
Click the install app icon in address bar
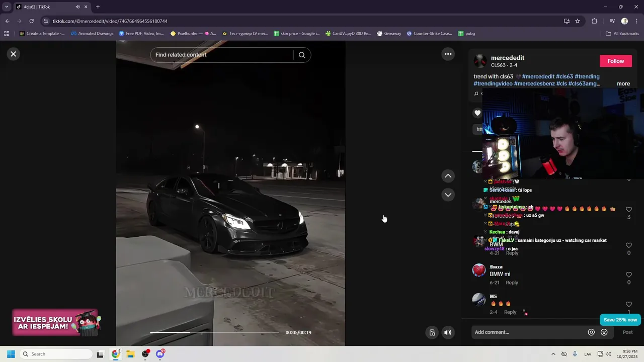[x=567, y=21]
